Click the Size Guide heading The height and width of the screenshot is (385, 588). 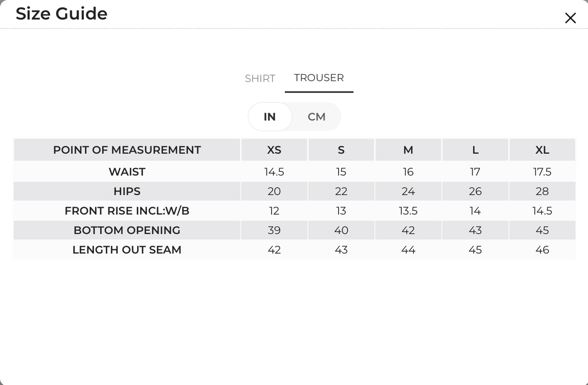(x=61, y=13)
